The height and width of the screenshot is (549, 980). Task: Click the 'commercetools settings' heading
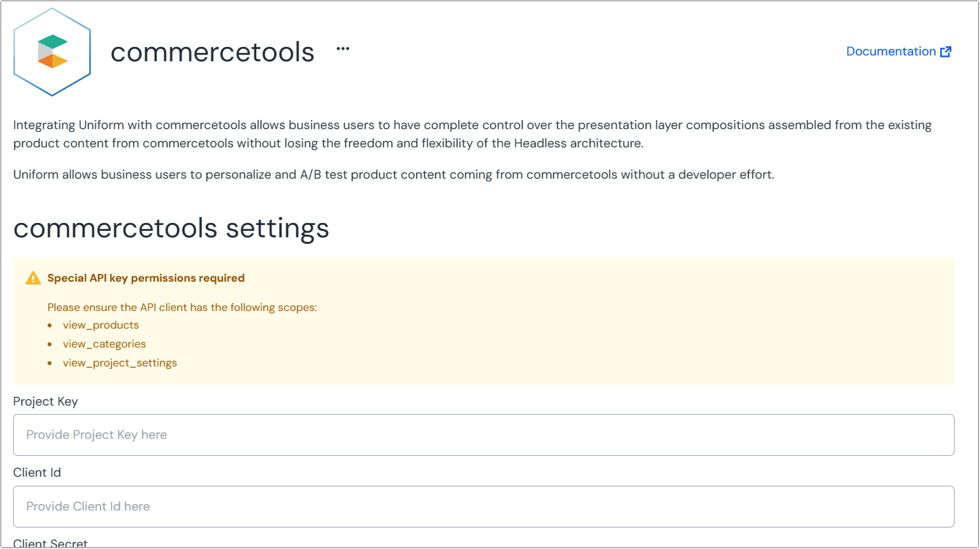coord(171,229)
